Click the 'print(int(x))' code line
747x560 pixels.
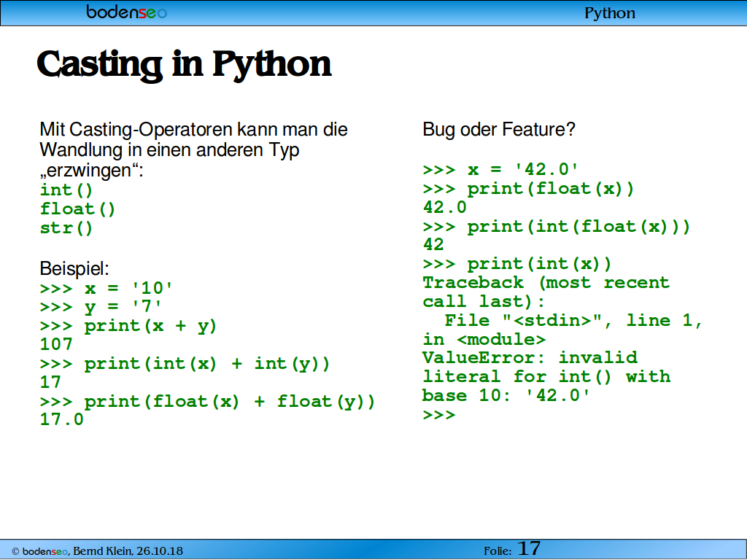tap(517, 264)
